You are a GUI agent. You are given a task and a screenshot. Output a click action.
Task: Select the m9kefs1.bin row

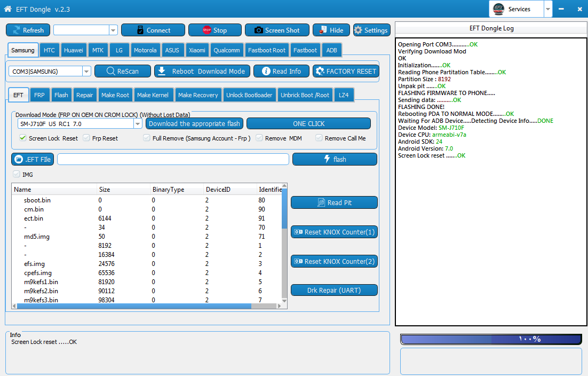coord(147,282)
